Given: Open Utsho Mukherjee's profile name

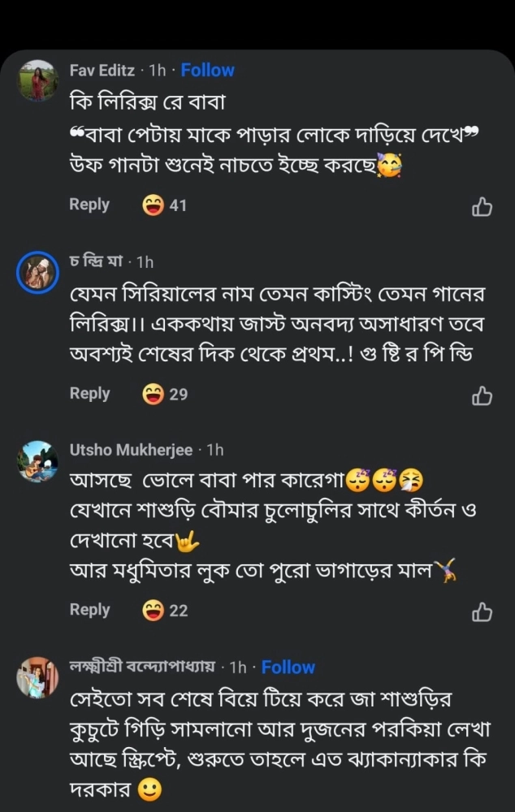Looking at the screenshot, I should click(131, 450).
